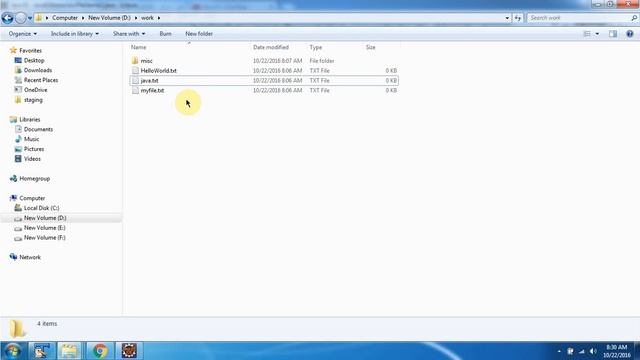Click the Forward navigation arrow button
The image size is (640, 360).
[x=20, y=18]
